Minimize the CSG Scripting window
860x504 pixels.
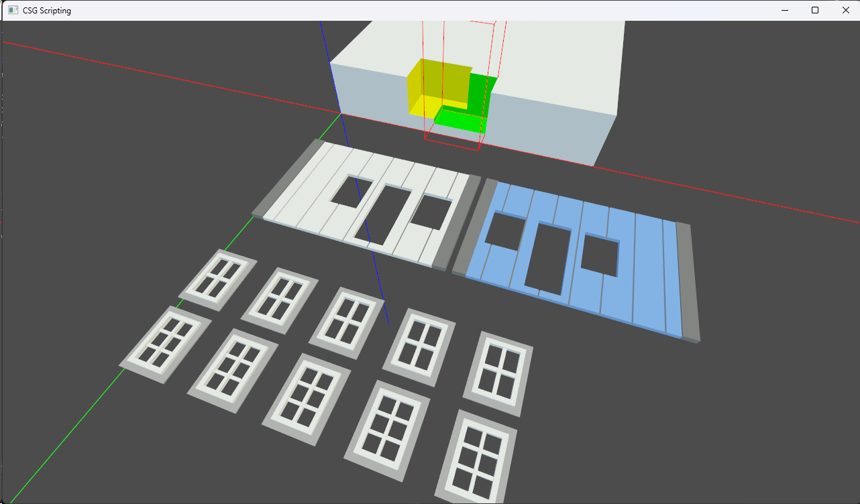pos(784,10)
